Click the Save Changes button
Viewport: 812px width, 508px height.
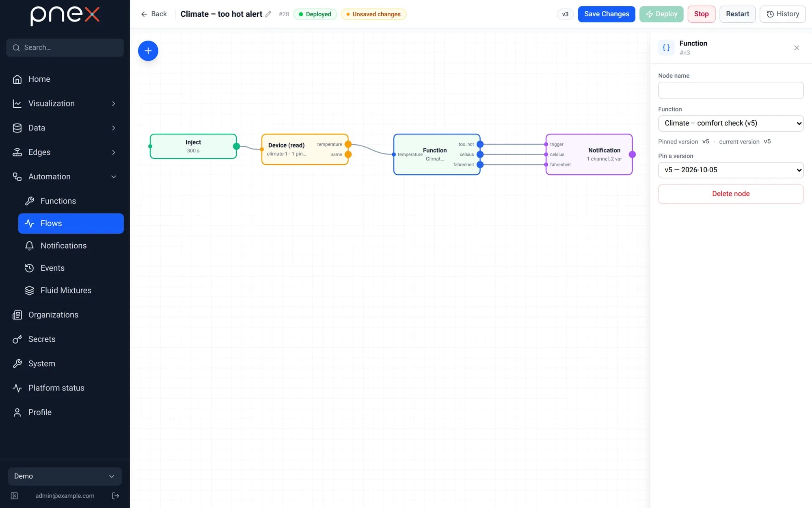point(607,14)
